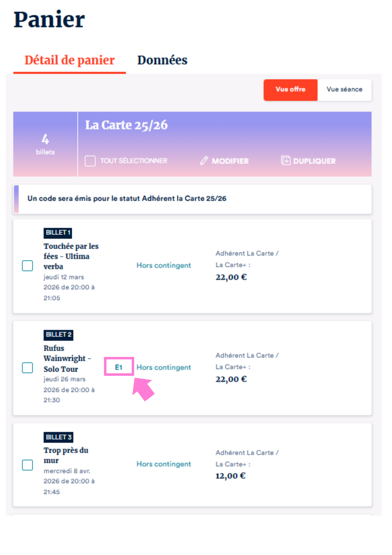Activate the Vue offre view button
The image size is (392, 555).
(290, 89)
